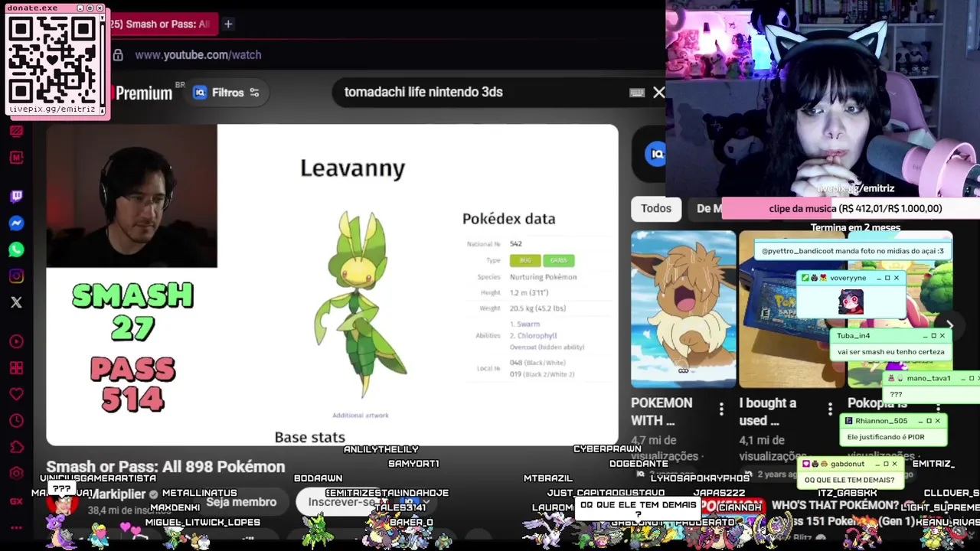This screenshot has width=980, height=551.
Task: Close the Tuba_in4 chat popup
Action: [x=942, y=335]
